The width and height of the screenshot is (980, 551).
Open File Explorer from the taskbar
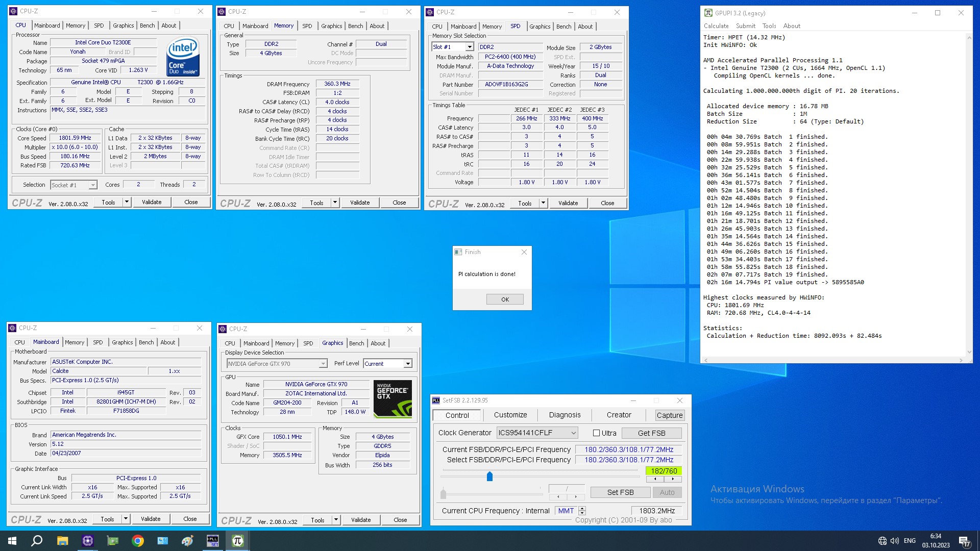tap(62, 541)
